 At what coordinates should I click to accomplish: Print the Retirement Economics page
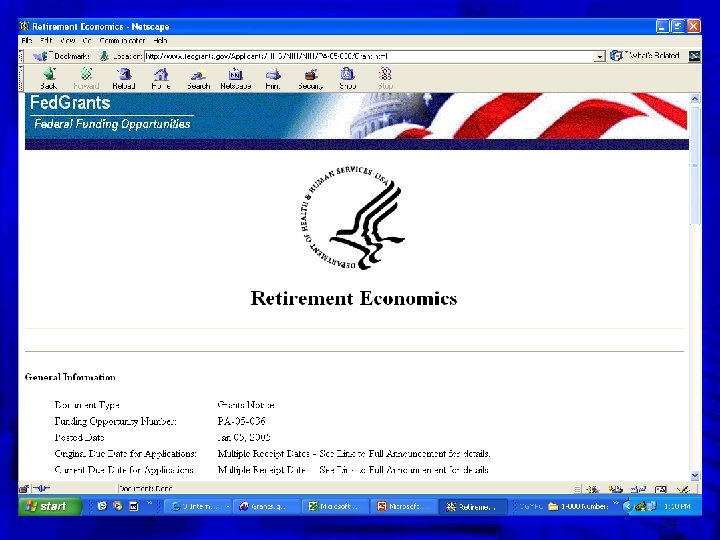click(273, 79)
